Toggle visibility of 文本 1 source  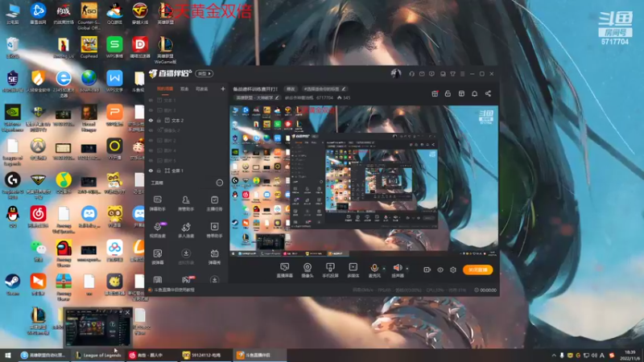151,100
